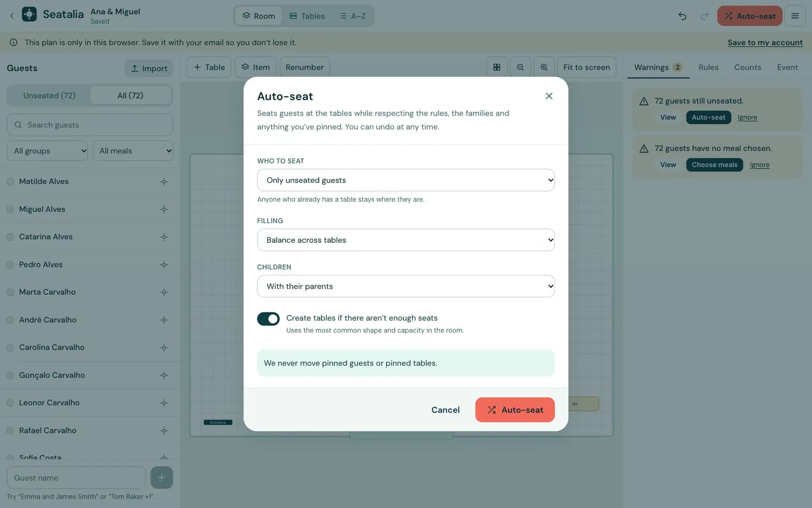Redo the last undone action
The width and height of the screenshot is (812, 508).
point(704,16)
